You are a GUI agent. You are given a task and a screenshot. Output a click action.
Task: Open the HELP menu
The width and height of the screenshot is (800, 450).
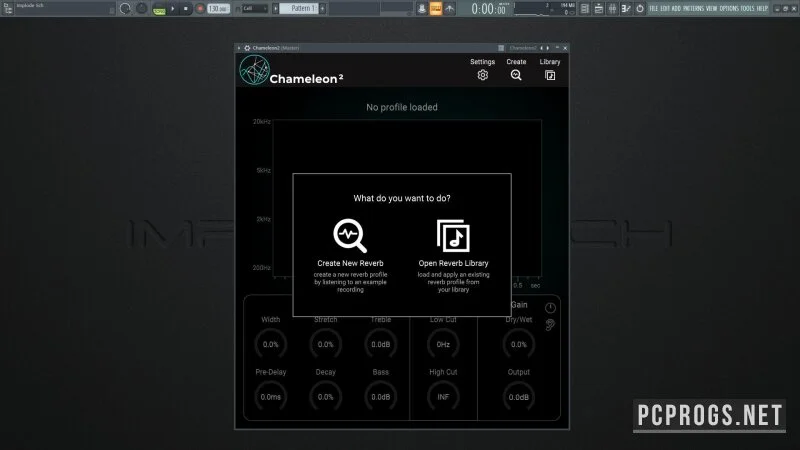click(x=762, y=9)
